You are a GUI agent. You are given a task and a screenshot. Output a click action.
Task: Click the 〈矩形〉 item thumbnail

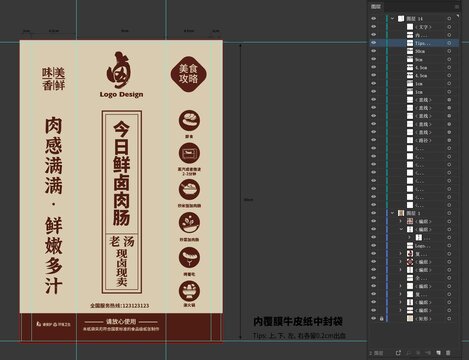410,318
